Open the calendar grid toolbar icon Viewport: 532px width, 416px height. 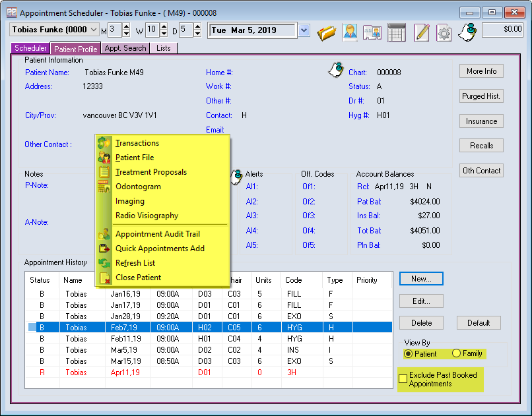(x=396, y=31)
